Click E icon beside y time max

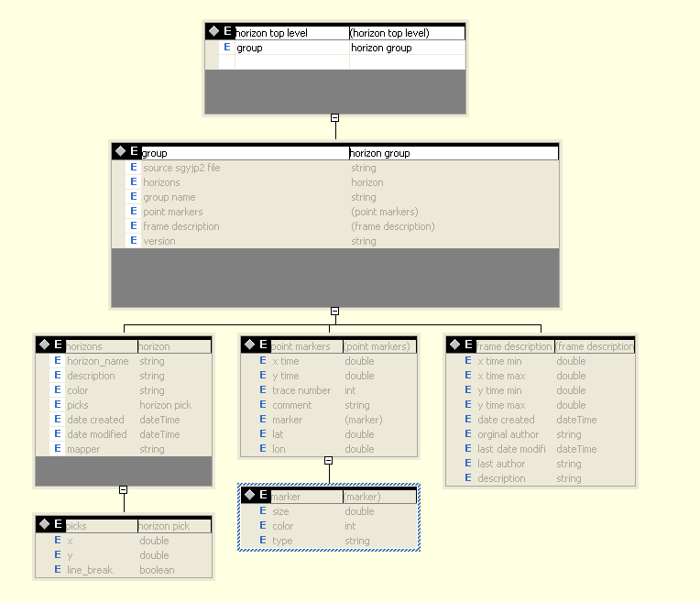tap(468, 404)
